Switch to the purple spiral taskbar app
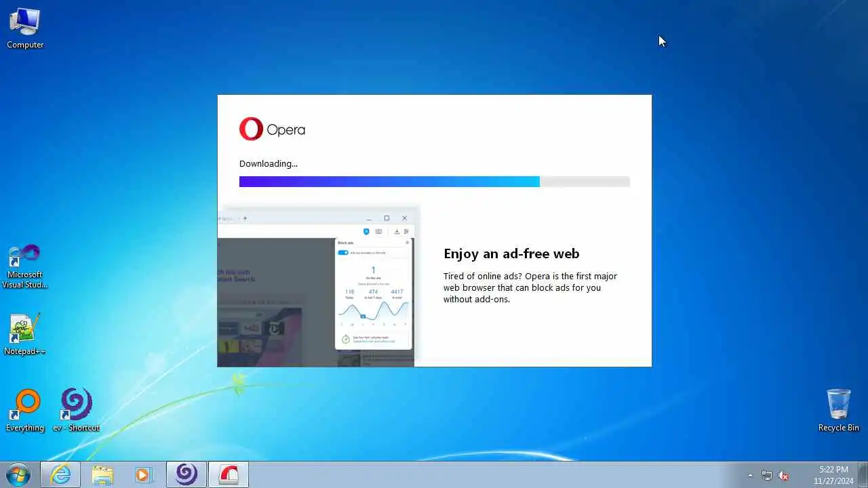 (x=186, y=474)
